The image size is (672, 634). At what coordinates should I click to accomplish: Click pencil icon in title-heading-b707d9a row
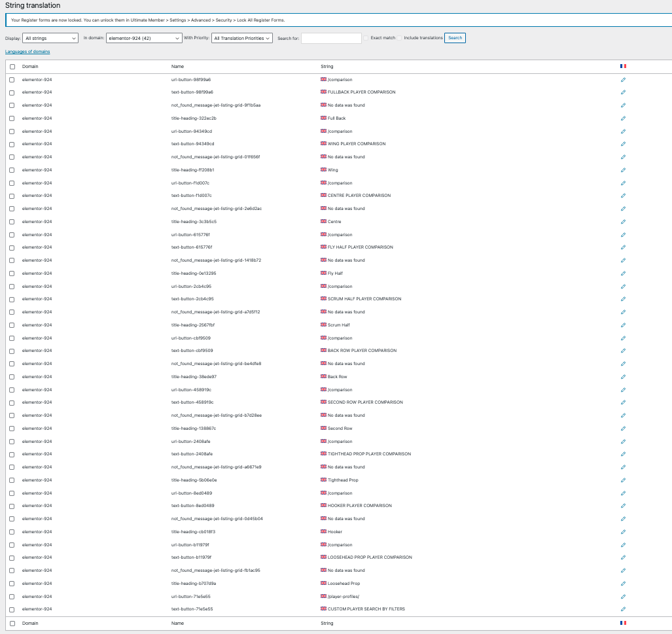tap(623, 584)
